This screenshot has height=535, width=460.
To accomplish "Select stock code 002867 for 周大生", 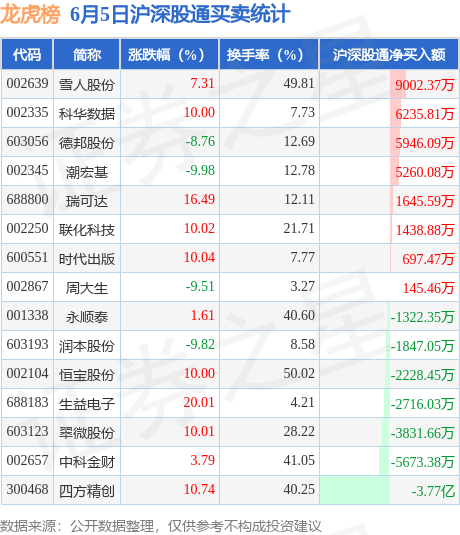I will pos(27,287).
